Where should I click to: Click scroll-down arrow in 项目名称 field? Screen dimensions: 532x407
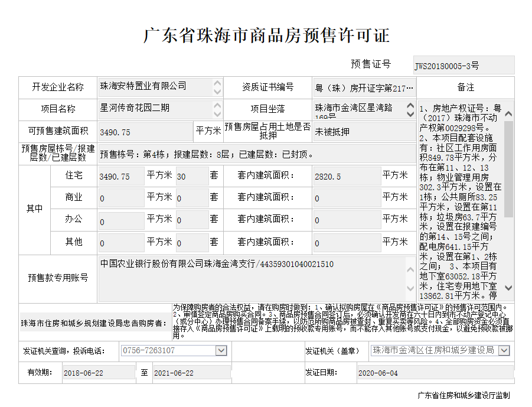pos(217,114)
